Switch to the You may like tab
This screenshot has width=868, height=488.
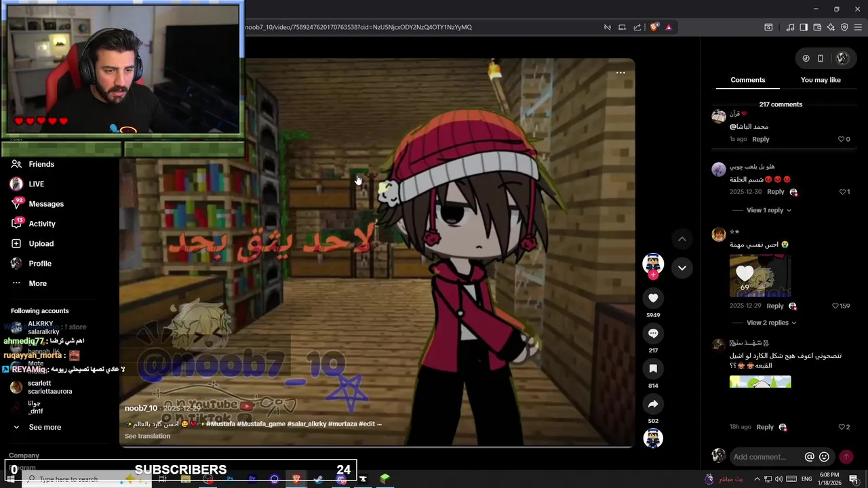821,80
